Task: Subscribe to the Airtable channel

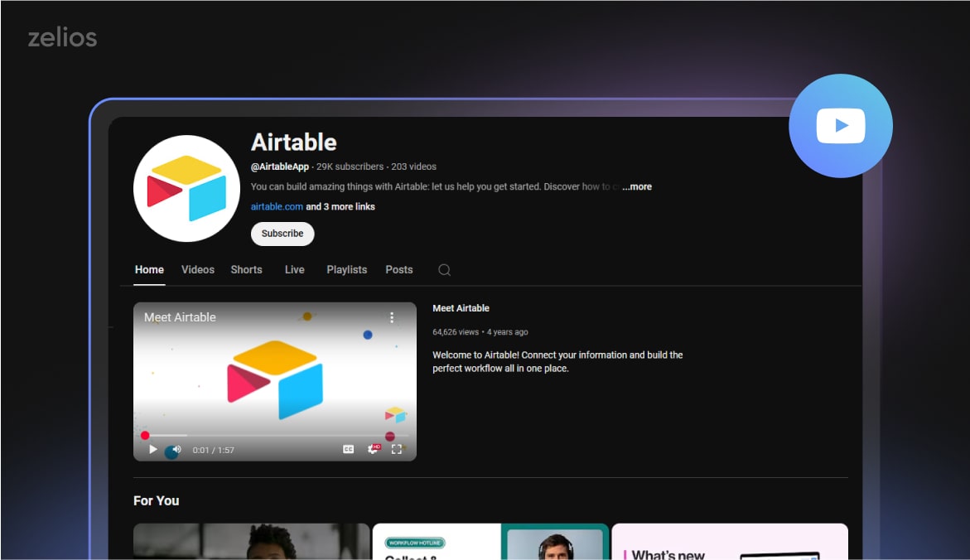Action: tap(282, 234)
